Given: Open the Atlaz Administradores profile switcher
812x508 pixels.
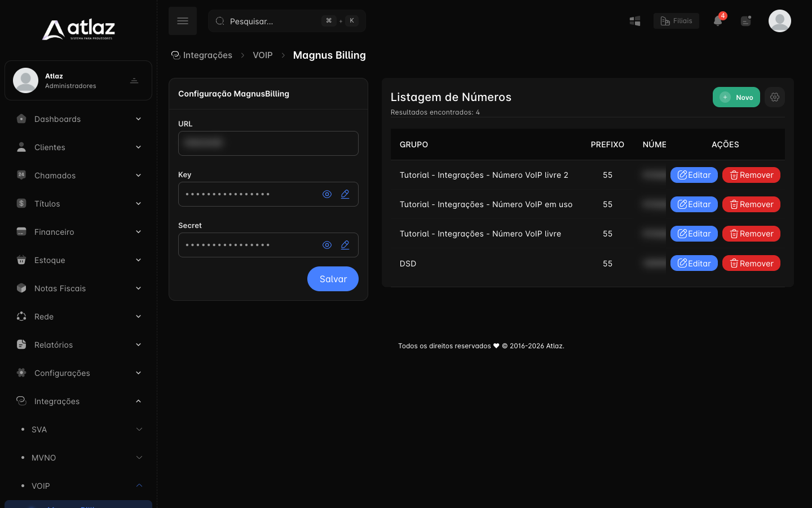Looking at the screenshot, I should pyautogui.click(x=78, y=81).
